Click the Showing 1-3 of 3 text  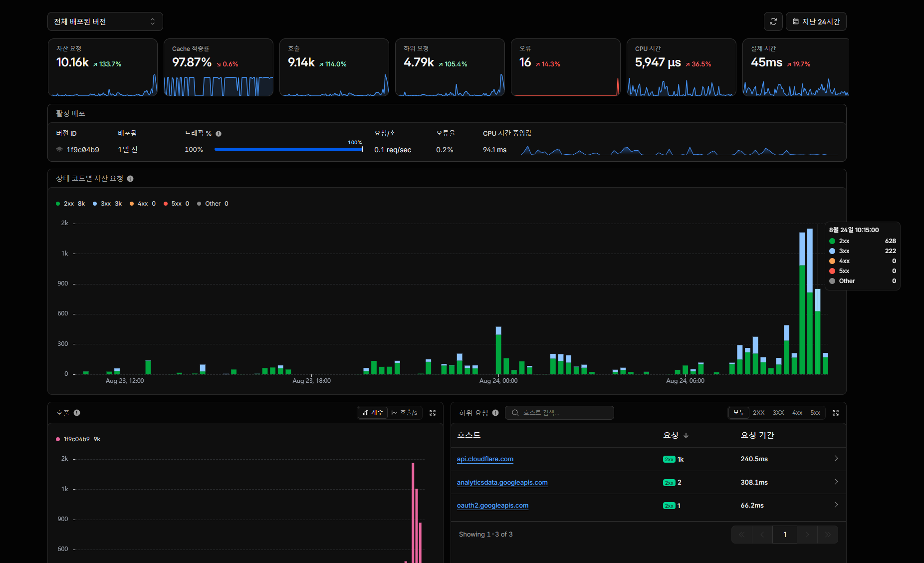coord(485,535)
